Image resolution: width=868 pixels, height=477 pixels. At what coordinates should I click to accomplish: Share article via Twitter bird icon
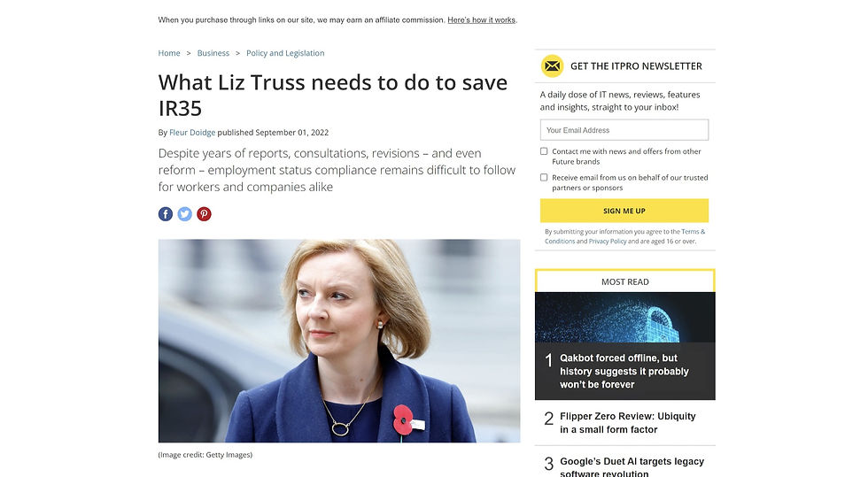pyautogui.click(x=185, y=214)
